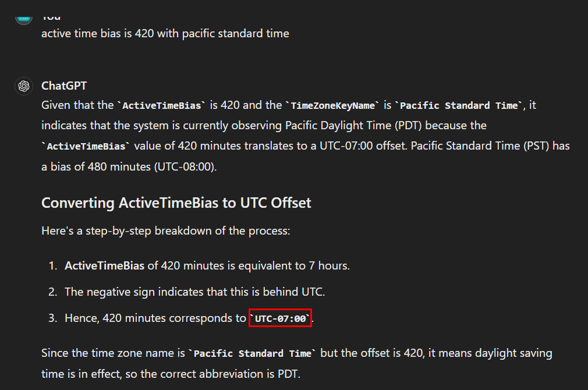Click the `TimeZoneKeyName` inline code

[x=332, y=105]
